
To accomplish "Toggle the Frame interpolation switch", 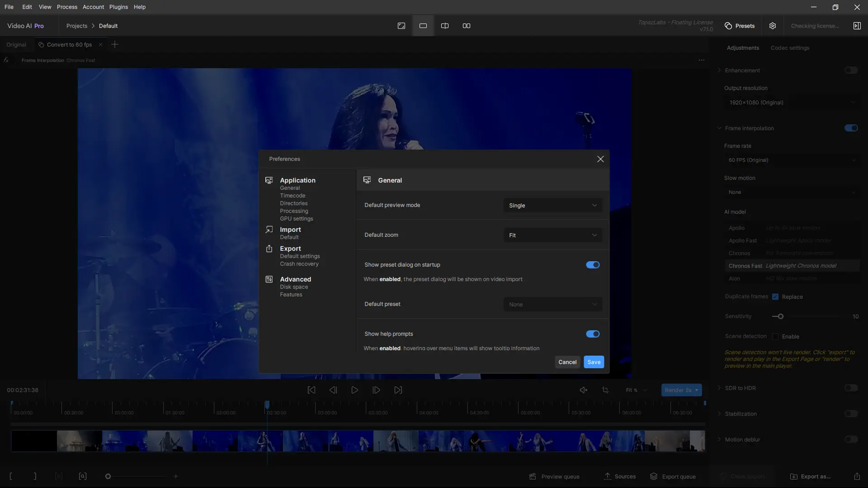I will click(851, 128).
